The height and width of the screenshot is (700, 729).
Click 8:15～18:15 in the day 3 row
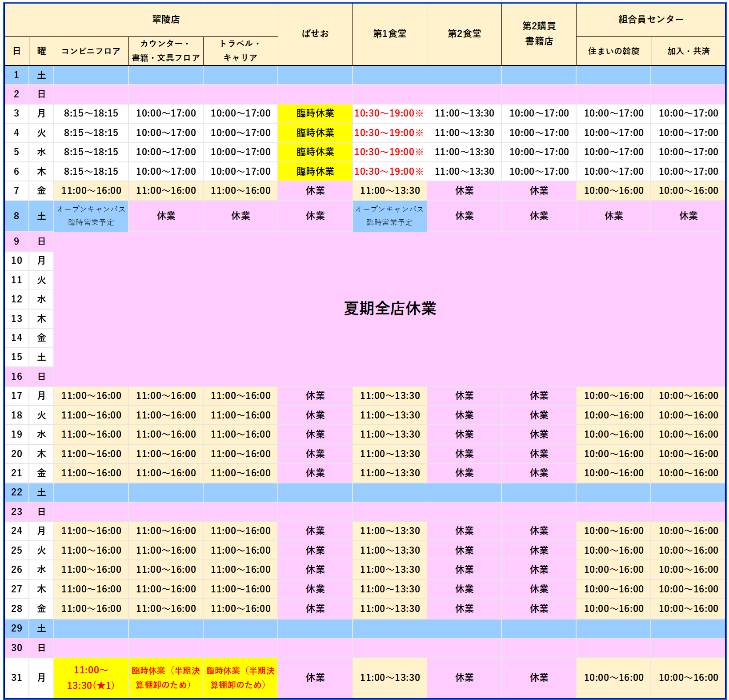tap(91, 113)
